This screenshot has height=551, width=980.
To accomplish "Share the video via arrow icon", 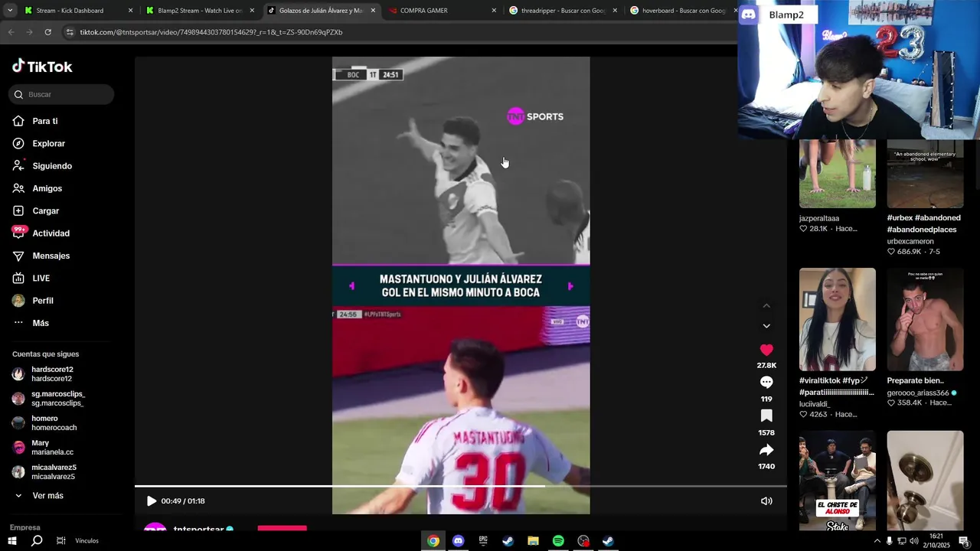I will [x=766, y=450].
